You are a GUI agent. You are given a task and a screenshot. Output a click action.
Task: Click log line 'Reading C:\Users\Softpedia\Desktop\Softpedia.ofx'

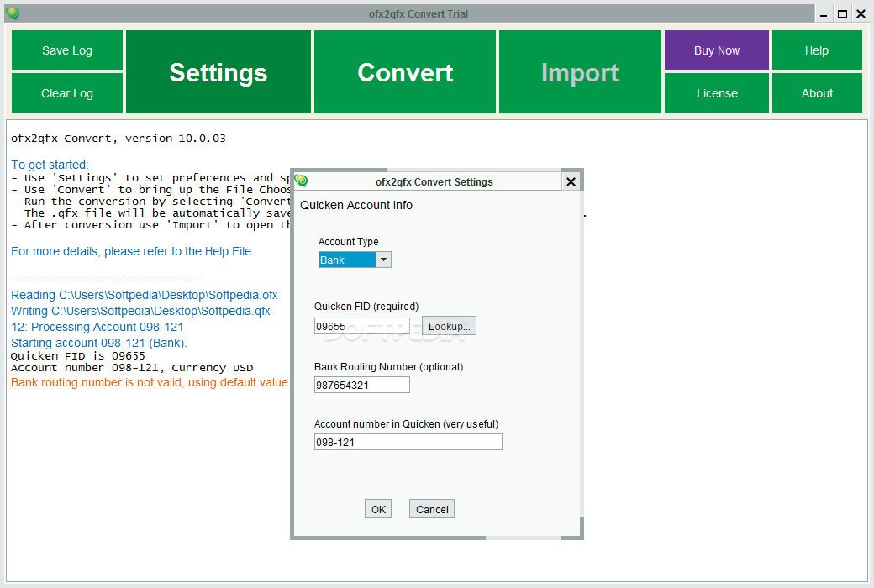click(x=145, y=295)
